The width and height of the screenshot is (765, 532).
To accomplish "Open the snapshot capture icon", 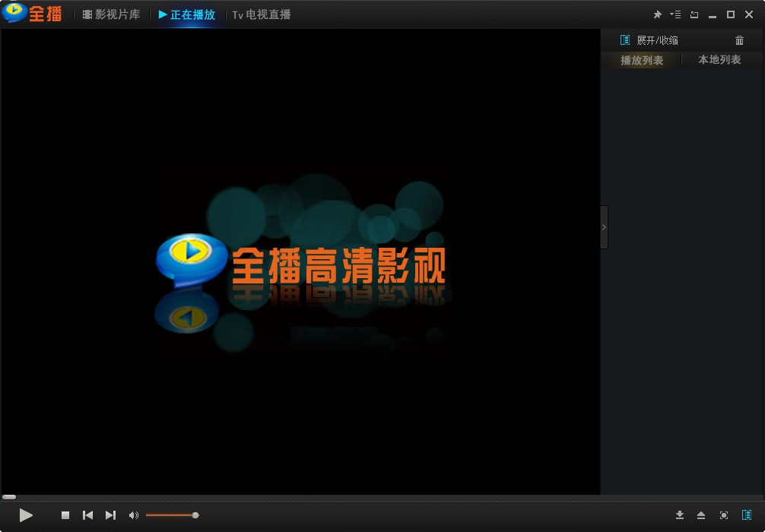I will (x=723, y=515).
